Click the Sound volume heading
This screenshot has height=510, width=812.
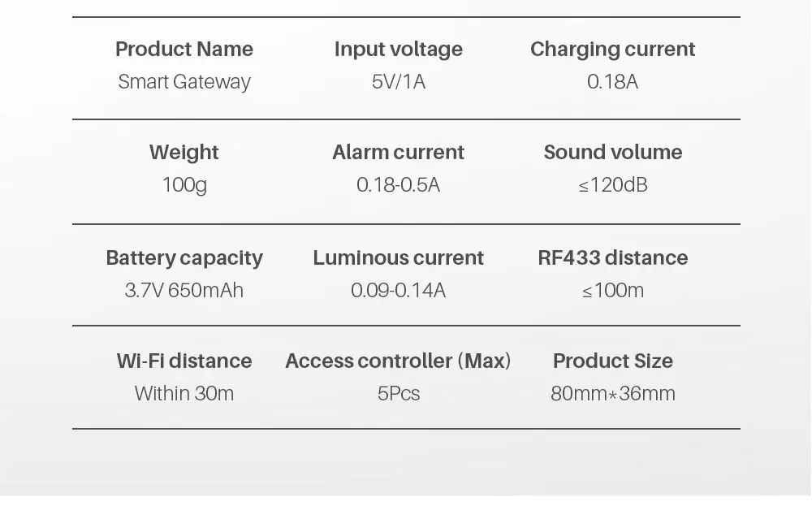(612, 152)
